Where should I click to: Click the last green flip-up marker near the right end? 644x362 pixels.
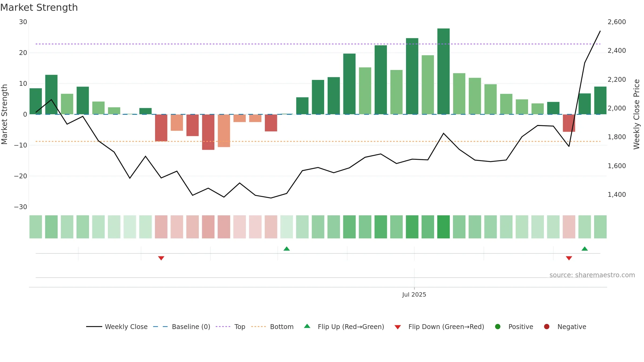pyautogui.click(x=585, y=249)
